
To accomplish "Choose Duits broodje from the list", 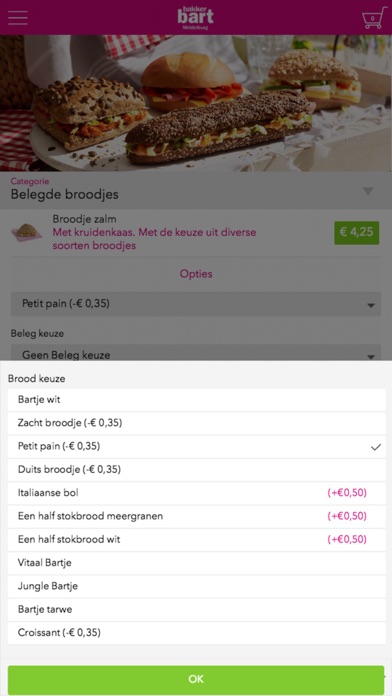I will pyautogui.click(x=196, y=470).
